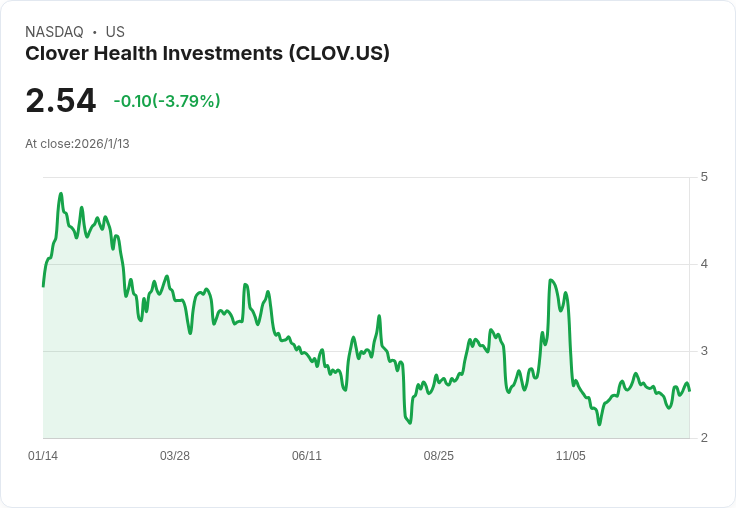Image resolution: width=736 pixels, height=508 pixels.
Task: Pick the 08/25 date on the x-axis
Action: click(439, 456)
